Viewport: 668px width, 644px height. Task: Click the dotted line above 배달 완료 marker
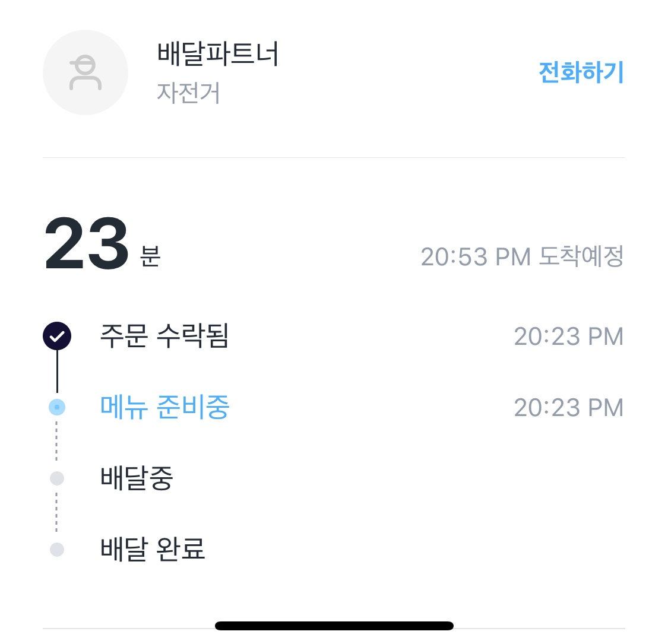57,513
